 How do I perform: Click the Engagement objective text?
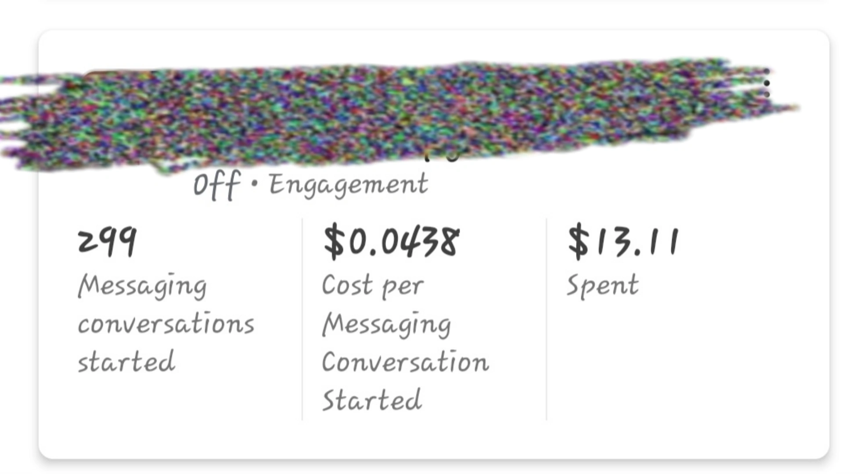click(x=348, y=185)
